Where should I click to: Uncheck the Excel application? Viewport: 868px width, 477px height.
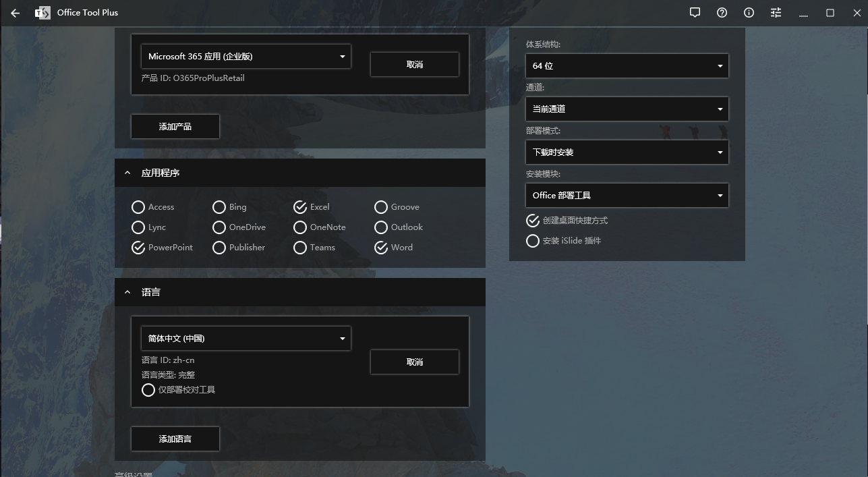[300, 207]
